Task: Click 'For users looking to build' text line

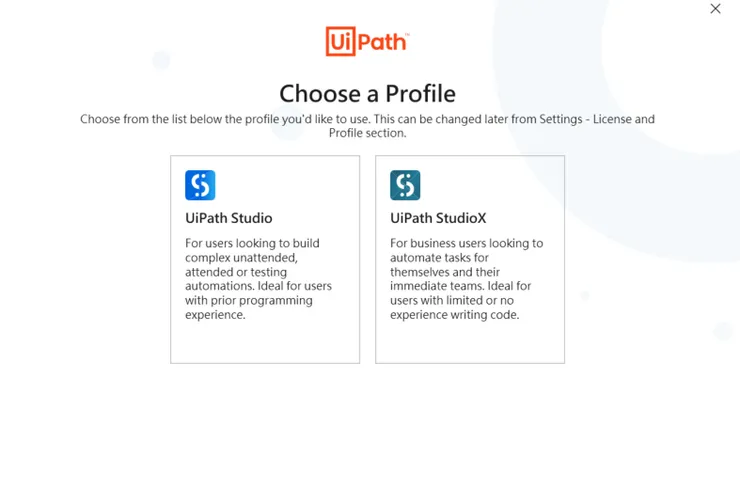Action: pos(252,243)
